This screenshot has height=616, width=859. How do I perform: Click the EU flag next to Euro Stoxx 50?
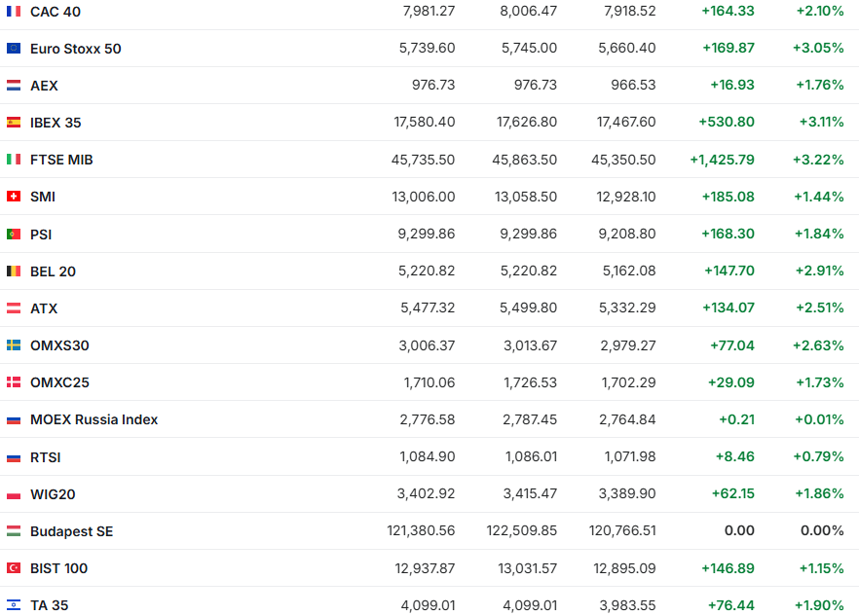coord(14,49)
